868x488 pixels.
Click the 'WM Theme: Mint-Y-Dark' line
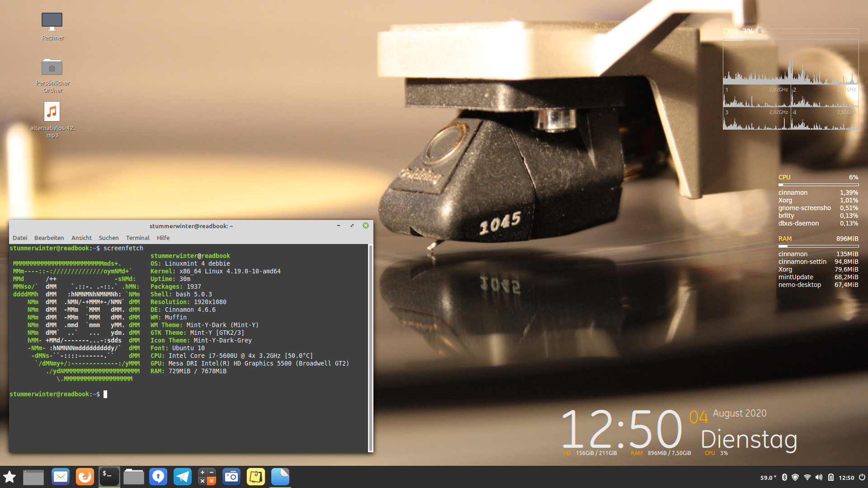(205, 325)
